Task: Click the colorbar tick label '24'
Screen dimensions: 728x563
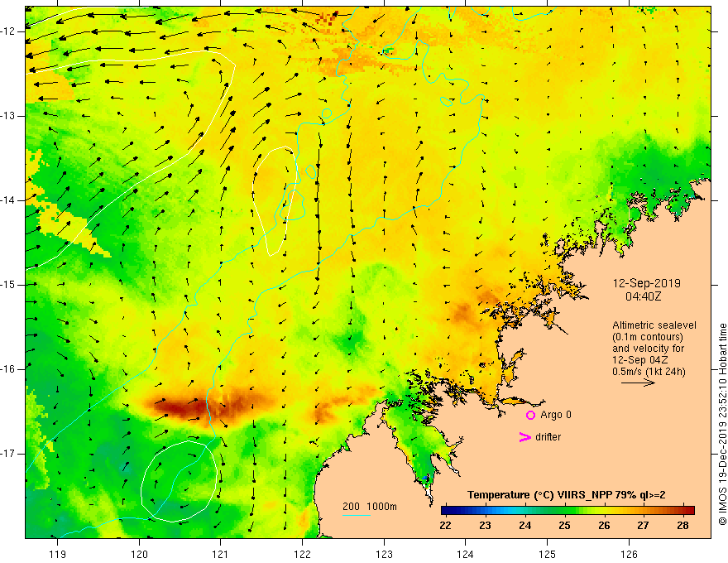Action: 525,526
